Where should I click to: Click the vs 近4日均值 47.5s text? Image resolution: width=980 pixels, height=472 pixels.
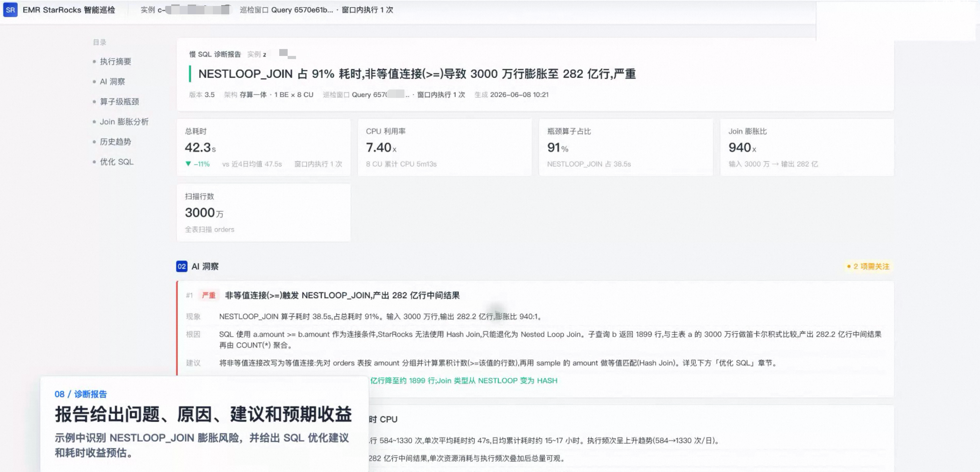(252, 164)
